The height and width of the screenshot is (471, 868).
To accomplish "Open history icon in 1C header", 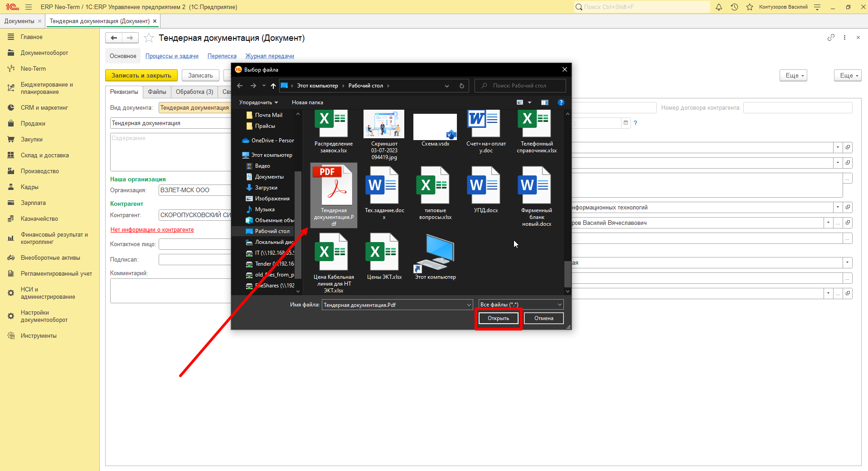I will coord(734,7).
